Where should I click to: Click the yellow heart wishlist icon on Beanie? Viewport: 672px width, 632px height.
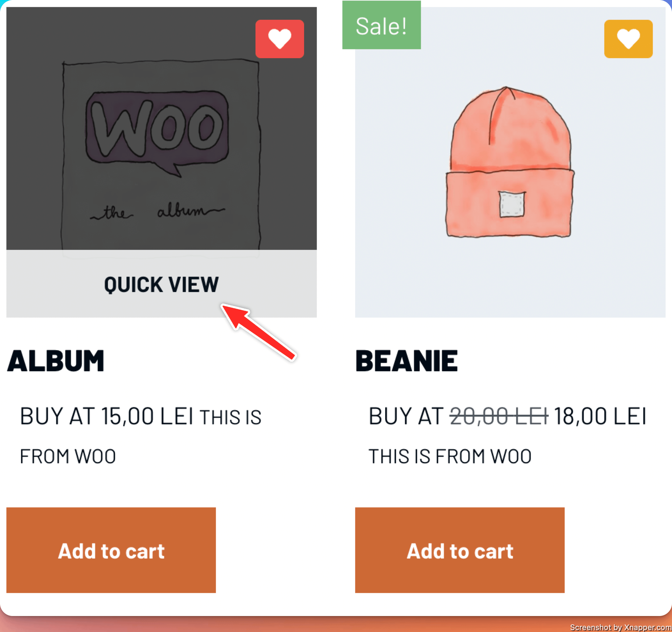(x=628, y=39)
